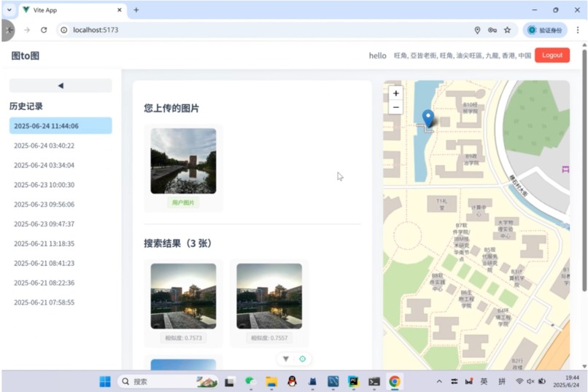The image size is (588, 392).
Task: Open File Explorer from the taskbar
Action: [x=271, y=382]
